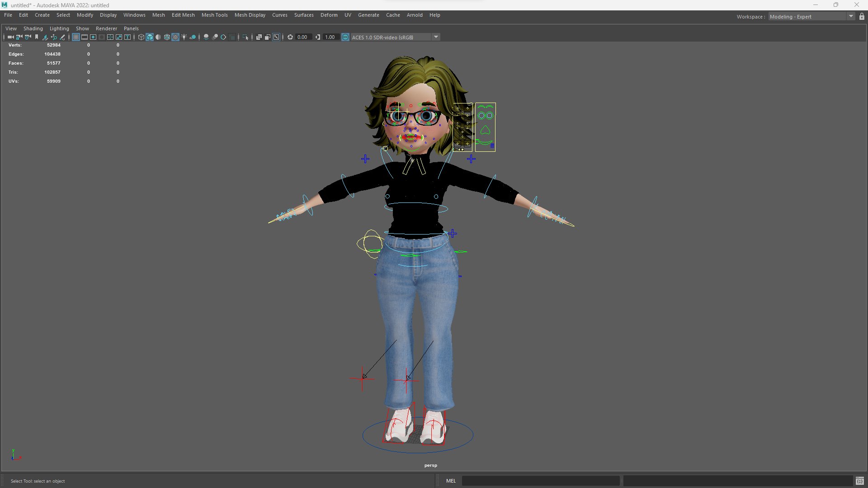Toggle the Lock Camera icon

[x=19, y=37]
